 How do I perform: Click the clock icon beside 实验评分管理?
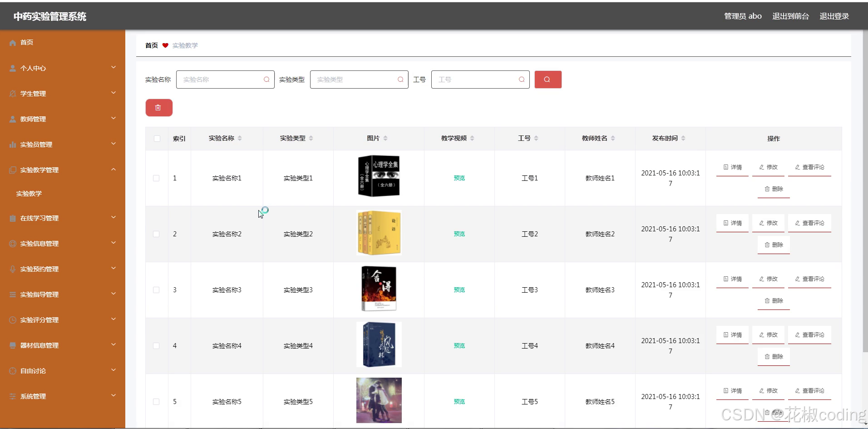coord(13,320)
